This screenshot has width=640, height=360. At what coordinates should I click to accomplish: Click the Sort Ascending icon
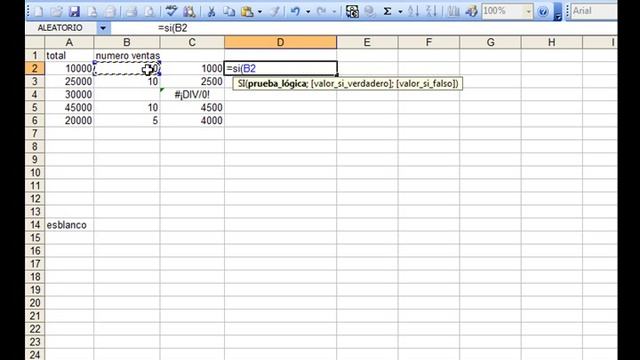[x=413, y=11]
